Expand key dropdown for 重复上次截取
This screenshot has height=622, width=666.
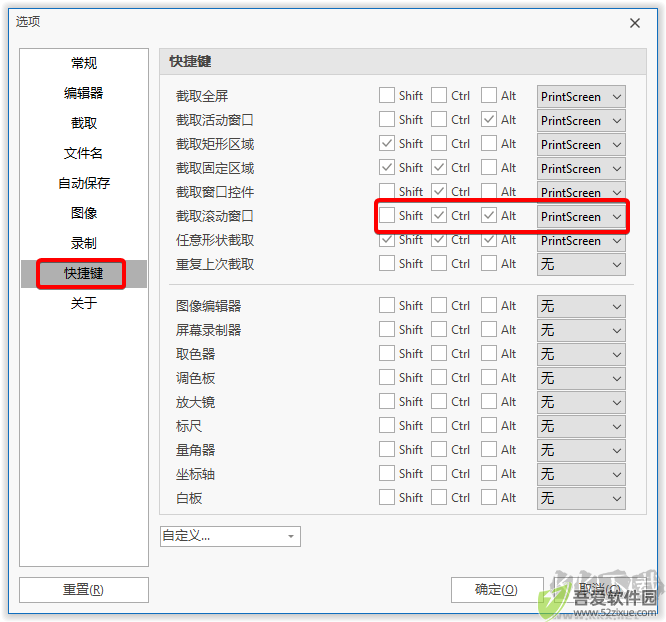pos(581,265)
